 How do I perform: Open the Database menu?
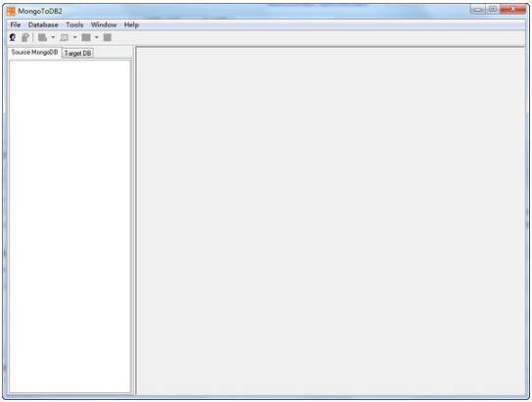[43, 24]
